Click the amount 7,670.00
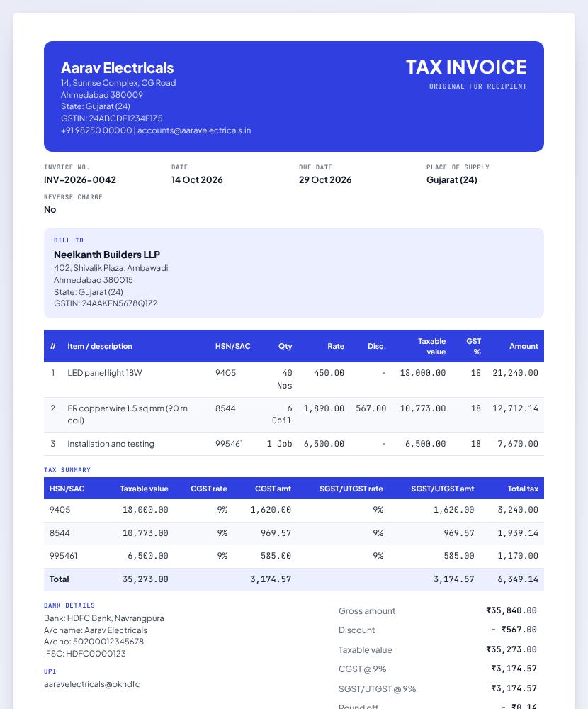588x709 pixels. 518,444
